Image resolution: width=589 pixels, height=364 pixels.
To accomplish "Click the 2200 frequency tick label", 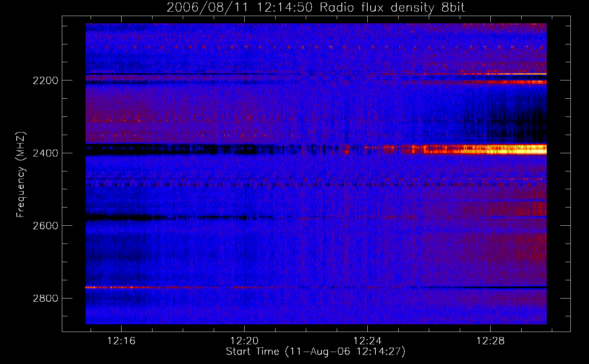I will [46, 80].
